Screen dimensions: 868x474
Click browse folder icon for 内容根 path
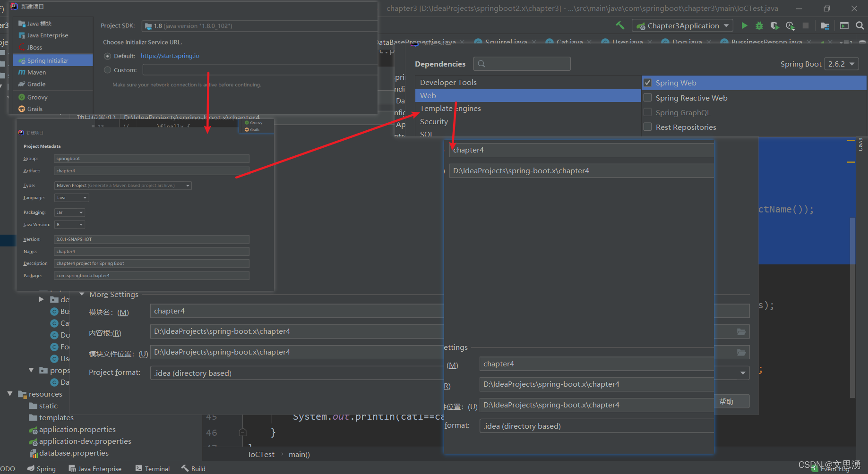741,332
